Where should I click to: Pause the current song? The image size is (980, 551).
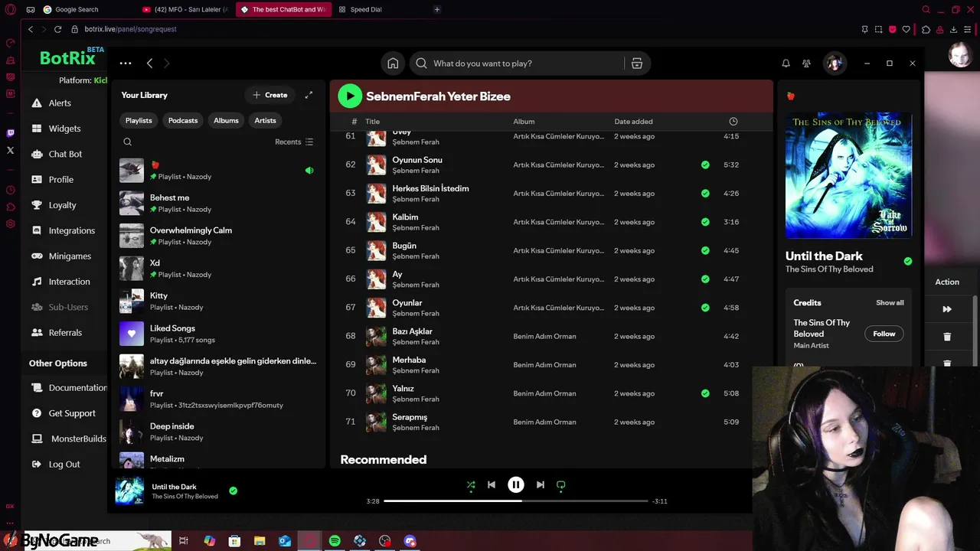tap(516, 484)
